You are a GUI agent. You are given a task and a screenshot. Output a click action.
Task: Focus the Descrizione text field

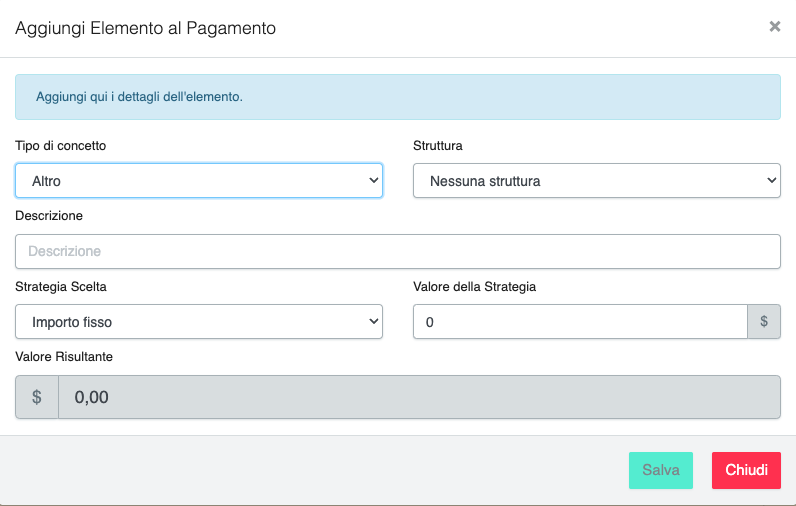(397, 251)
